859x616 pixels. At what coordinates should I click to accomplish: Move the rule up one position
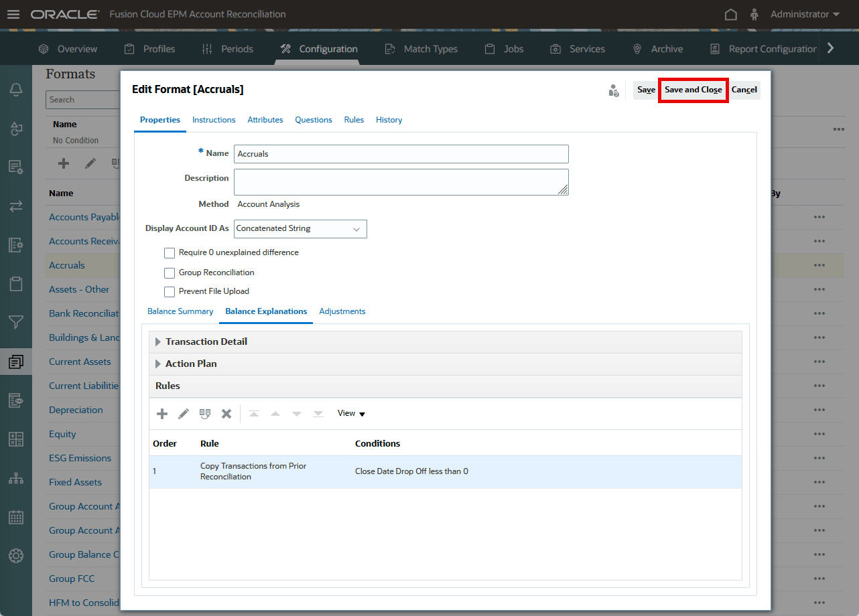pos(275,414)
